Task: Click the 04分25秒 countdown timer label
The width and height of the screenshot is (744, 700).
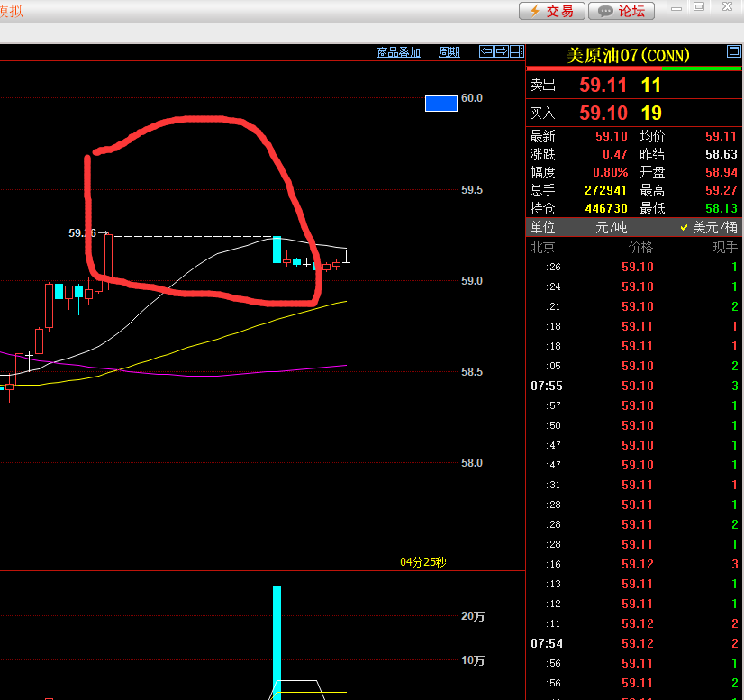Action: 422,562
